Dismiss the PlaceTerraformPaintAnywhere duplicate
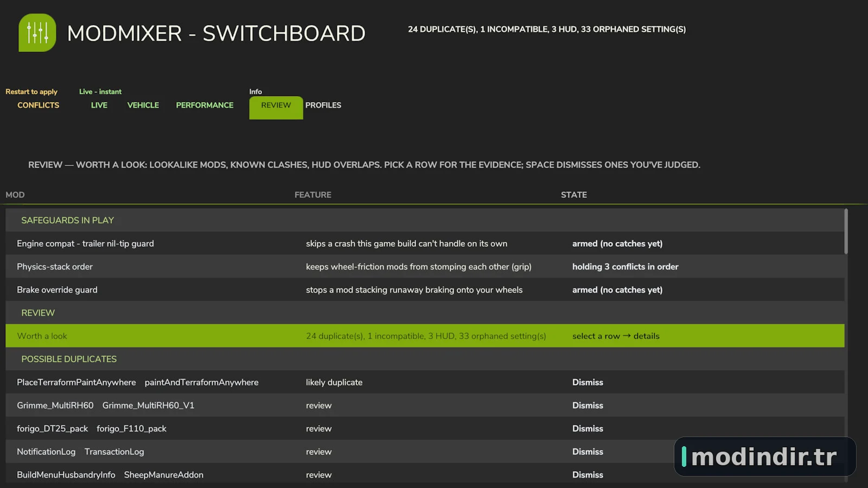This screenshot has height=488, width=868. [588, 382]
